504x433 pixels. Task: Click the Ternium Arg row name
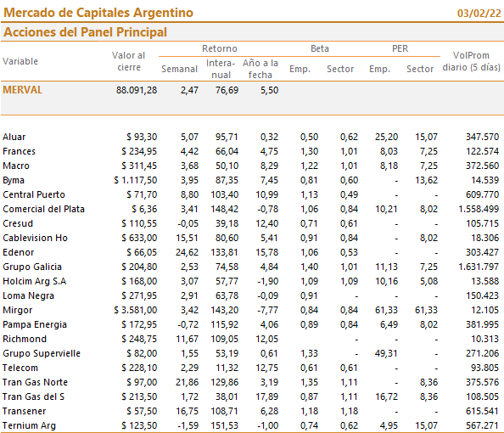pyautogui.click(x=29, y=425)
